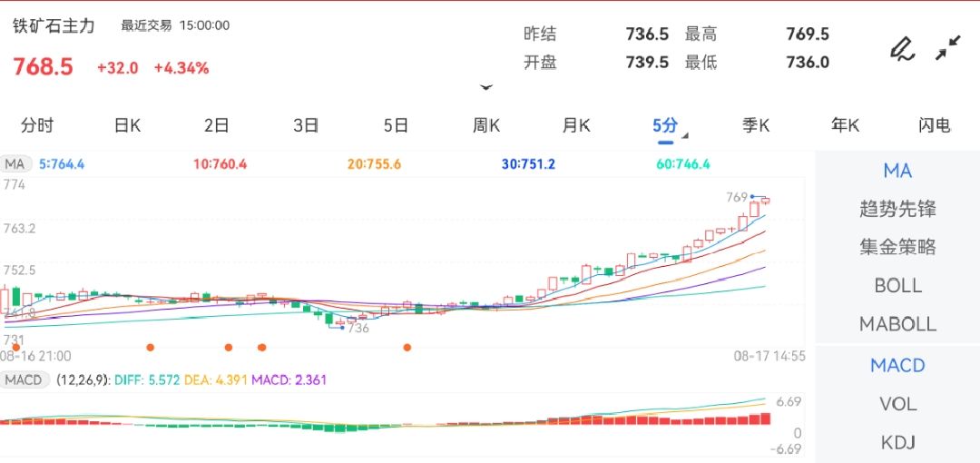Click the 08-17 14:55 end time label
The image size is (980, 463).
point(769,357)
